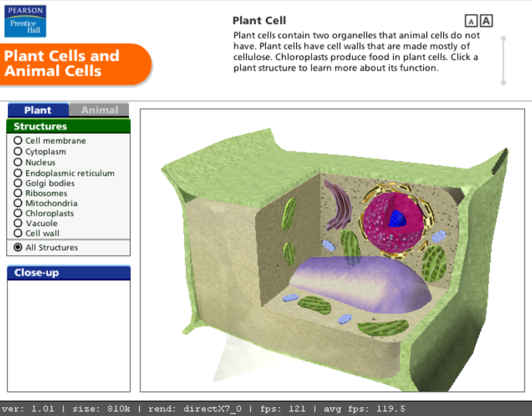Select Endoplasmic reticulum radio button
Viewport: 532px width, 416px height.
[x=18, y=173]
